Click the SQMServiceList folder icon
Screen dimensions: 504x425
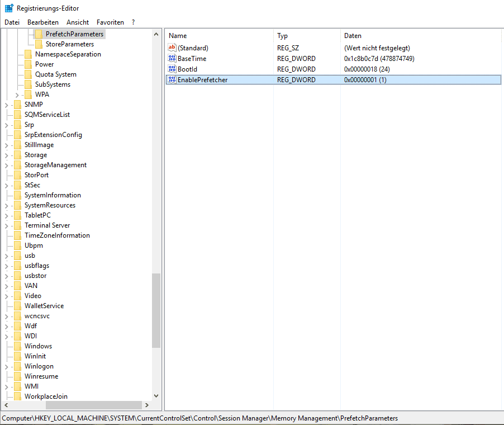[x=18, y=115]
